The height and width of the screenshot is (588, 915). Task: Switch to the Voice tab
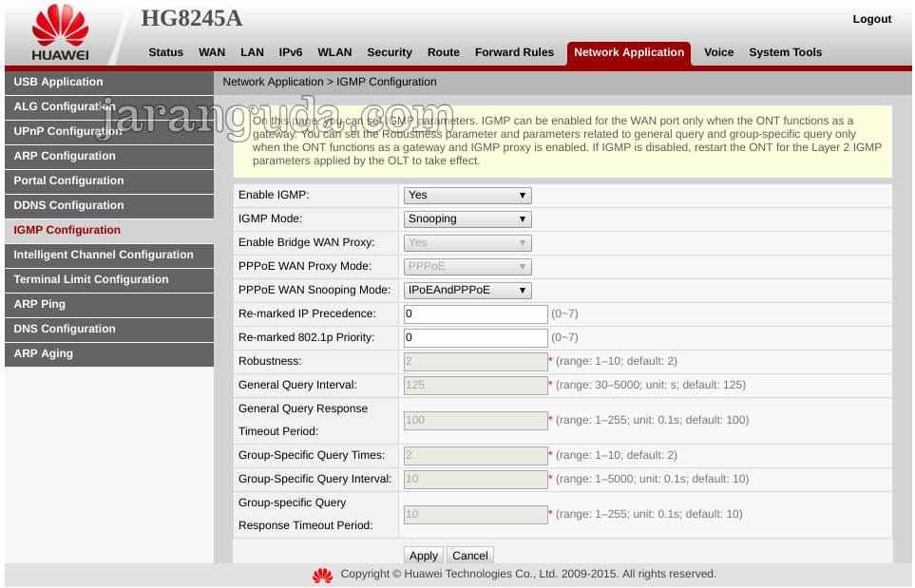pos(719,52)
